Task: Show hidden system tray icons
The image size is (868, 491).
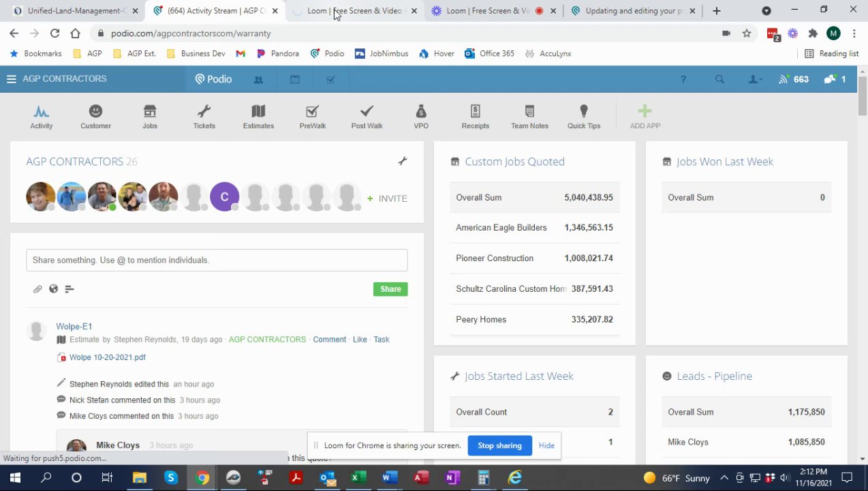Action: click(x=724, y=478)
